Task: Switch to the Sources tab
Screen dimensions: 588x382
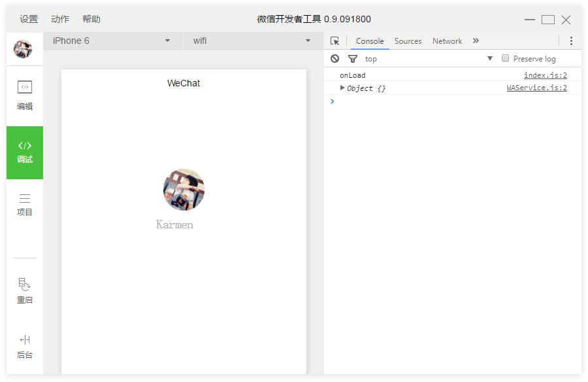Action: tap(408, 41)
